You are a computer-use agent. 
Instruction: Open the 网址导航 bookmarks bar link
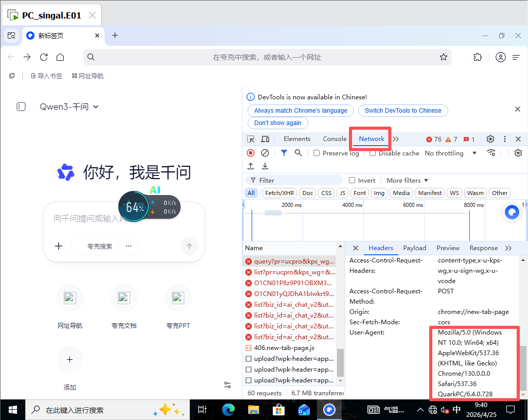point(87,76)
